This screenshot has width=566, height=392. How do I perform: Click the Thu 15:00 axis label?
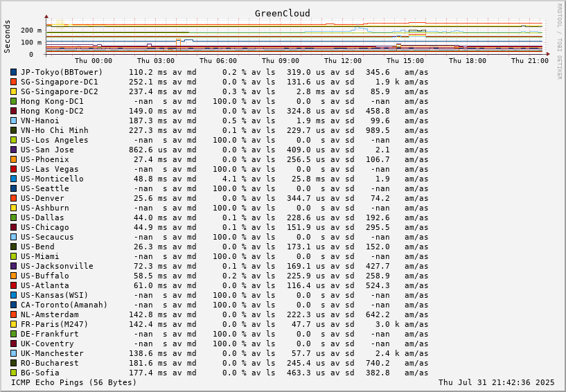(x=405, y=61)
